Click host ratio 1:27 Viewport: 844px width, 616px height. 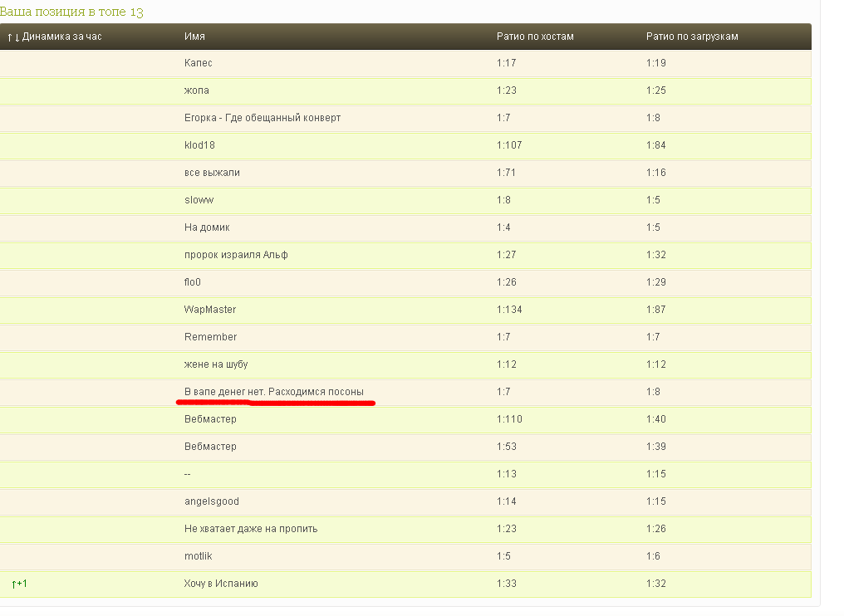point(506,255)
